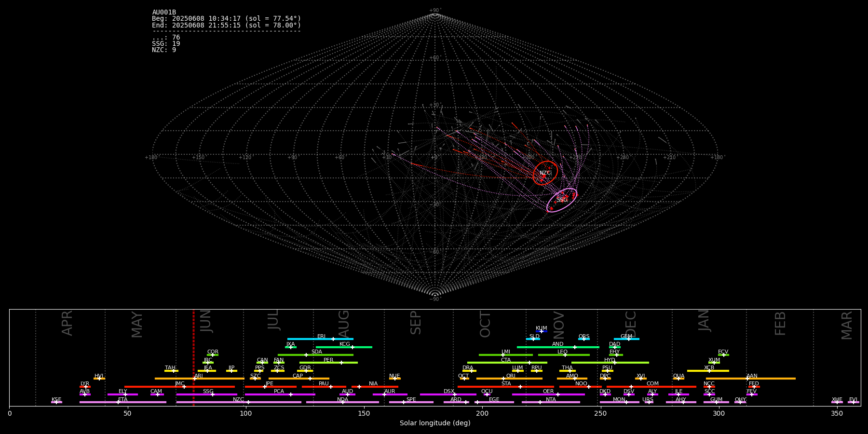868x434 pixels.
Task: Click the HYD shower label in the timeline
Action: click(610, 360)
